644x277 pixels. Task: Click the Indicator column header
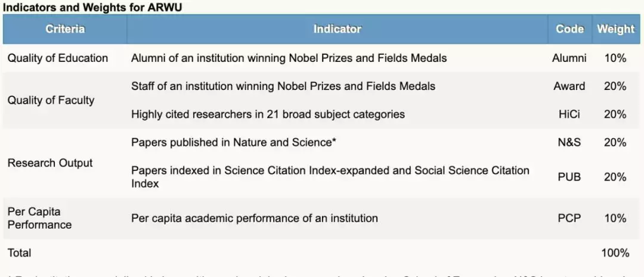[x=337, y=29]
